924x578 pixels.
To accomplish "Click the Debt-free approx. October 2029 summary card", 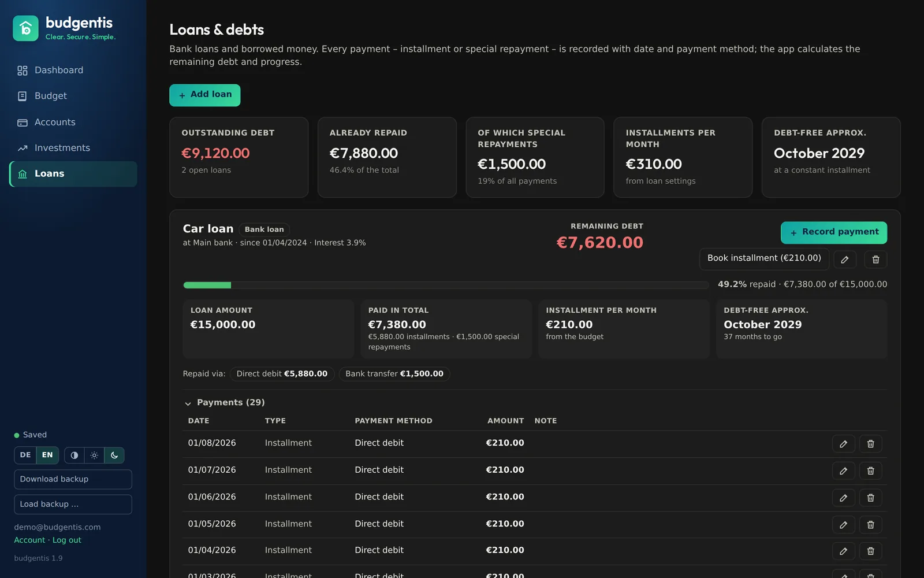I will 831,157.
